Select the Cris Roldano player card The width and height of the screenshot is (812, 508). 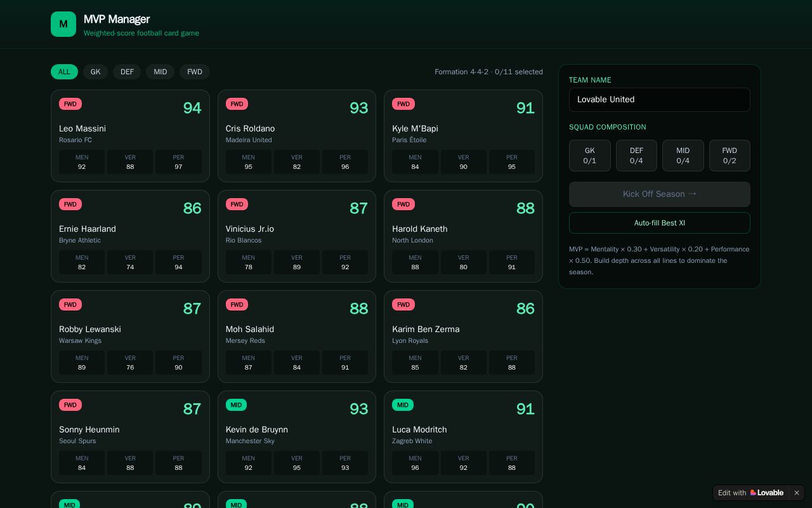(297, 136)
